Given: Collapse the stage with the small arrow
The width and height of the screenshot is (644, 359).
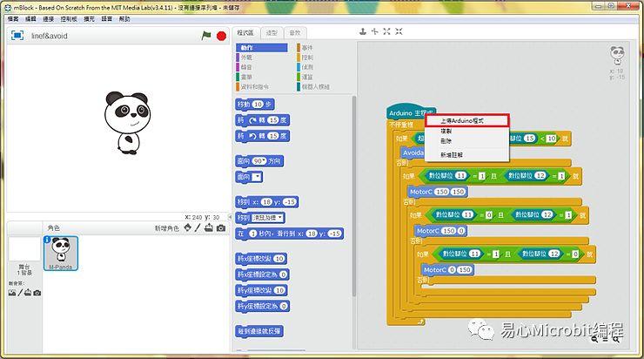Looking at the screenshot, I should point(230,217).
